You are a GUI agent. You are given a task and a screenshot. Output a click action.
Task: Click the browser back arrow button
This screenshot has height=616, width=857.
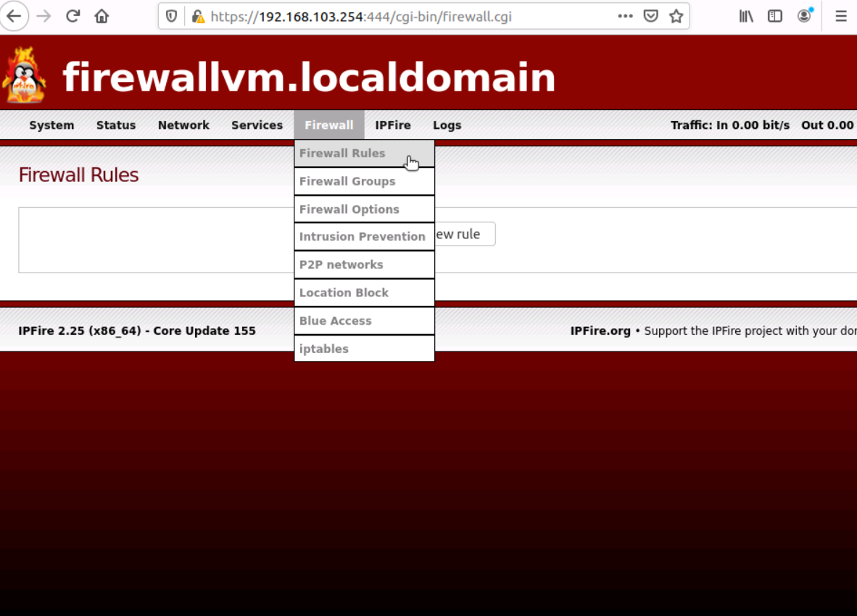pyautogui.click(x=14, y=16)
